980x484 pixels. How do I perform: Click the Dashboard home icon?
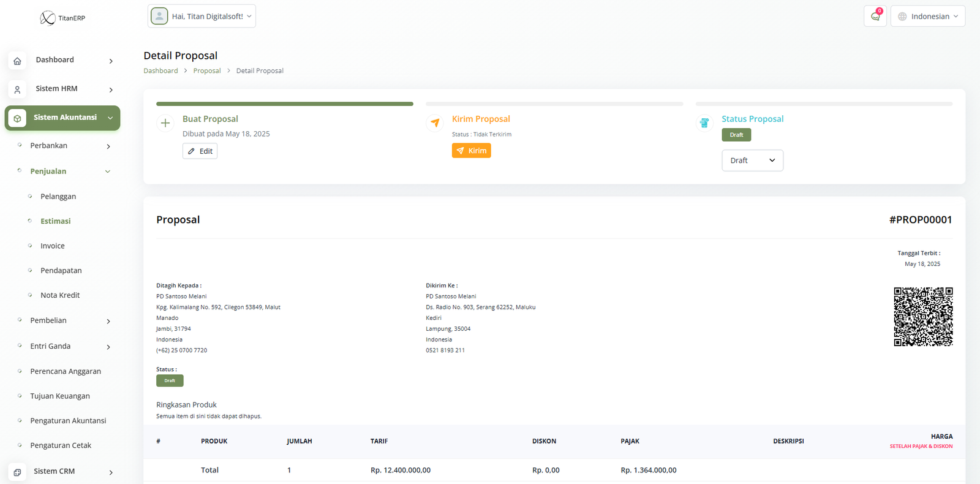pos(17,61)
